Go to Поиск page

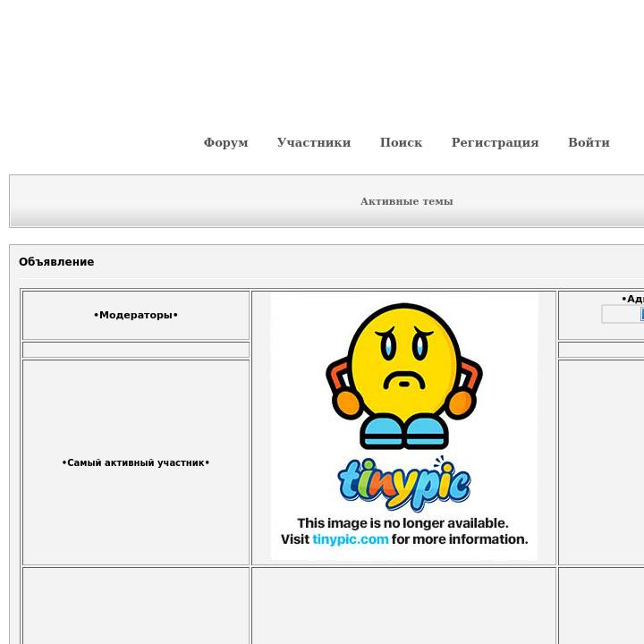(401, 142)
